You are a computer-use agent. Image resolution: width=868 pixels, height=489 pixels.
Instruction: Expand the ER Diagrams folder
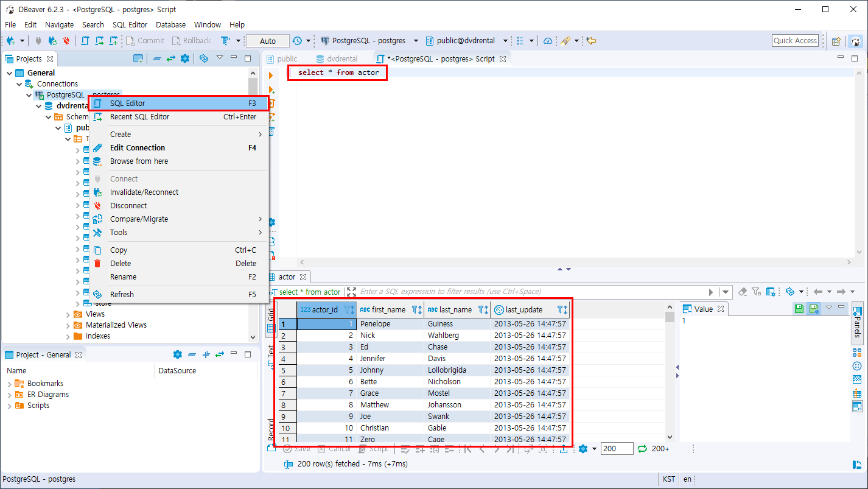pyautogui.click(x=9, y=395)
